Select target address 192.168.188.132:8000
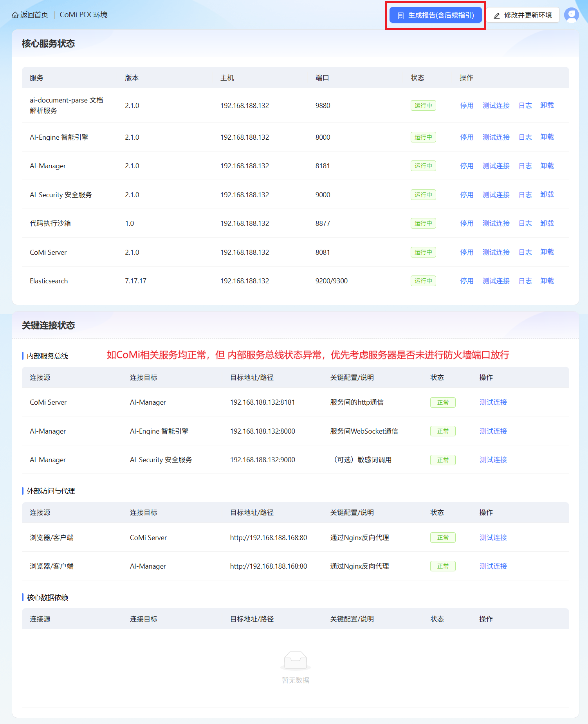The height and width of the screenshot is (724, 588). tap(262, 431)
